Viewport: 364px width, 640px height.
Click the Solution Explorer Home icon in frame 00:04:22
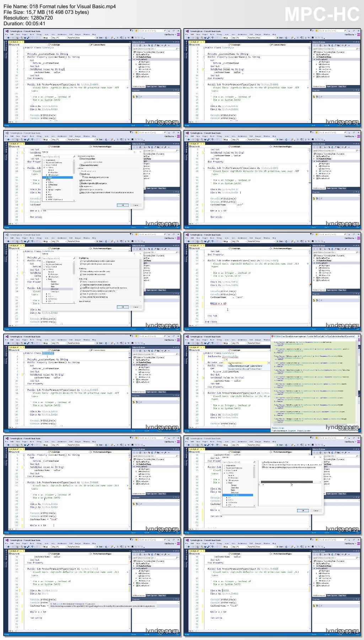(x=321, y=452)
